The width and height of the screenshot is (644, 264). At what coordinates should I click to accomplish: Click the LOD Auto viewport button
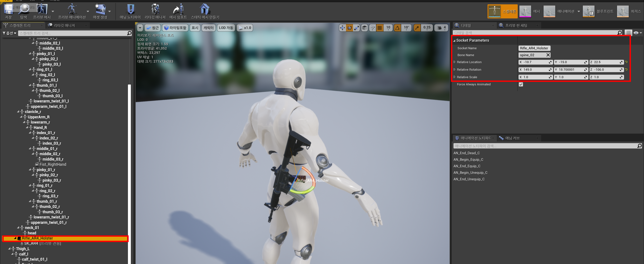[x=226, y=28]
